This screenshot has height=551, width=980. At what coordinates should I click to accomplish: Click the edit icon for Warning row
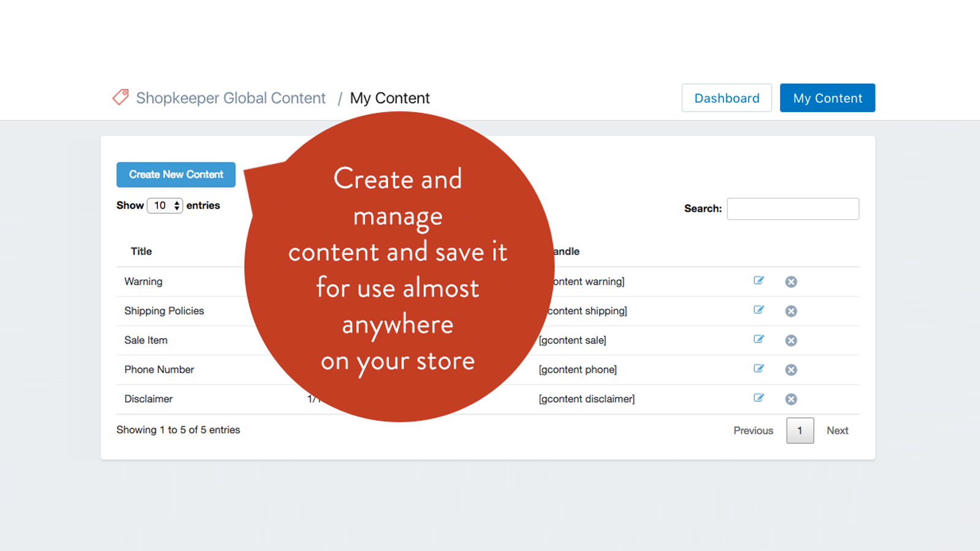(758, 281)
